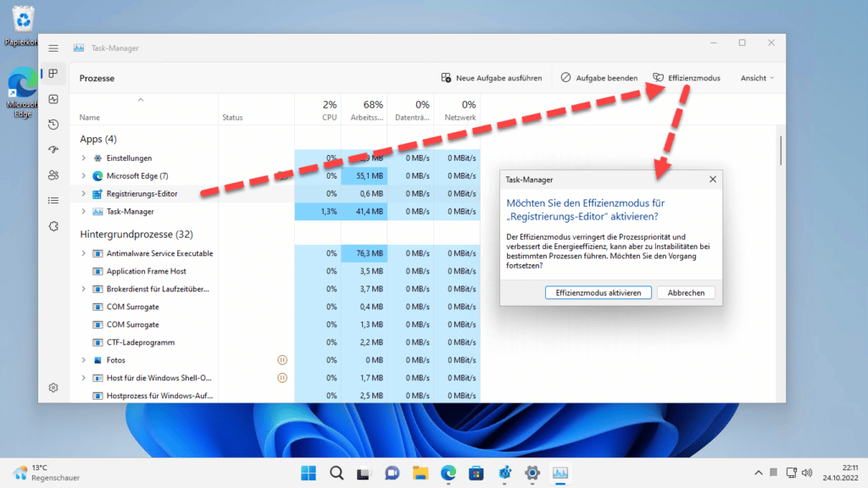Screen dimensions: 868x488
Task: Open the Ansicht dropdown menu
Action: click(757, 78)
